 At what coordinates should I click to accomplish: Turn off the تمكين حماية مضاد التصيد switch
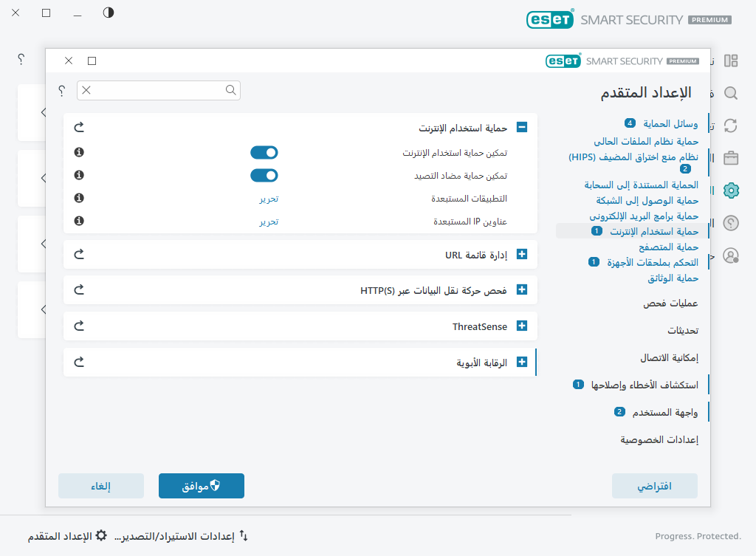(264, 175)
